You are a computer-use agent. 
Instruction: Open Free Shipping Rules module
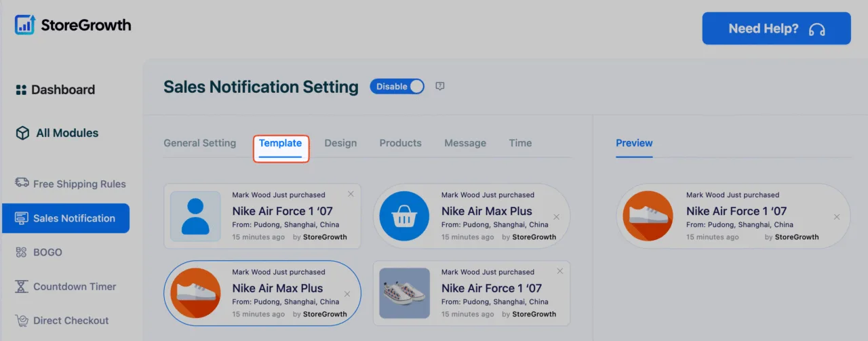(71, 184)
